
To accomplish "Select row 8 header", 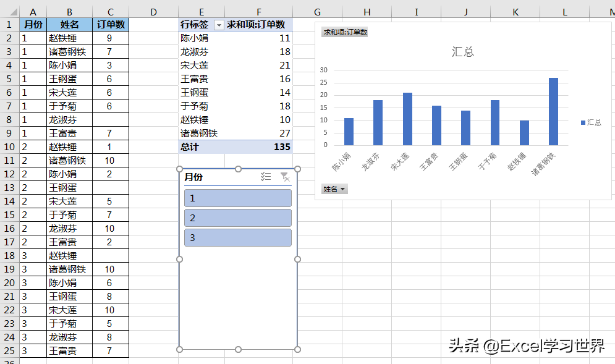I will click(9, 120).
